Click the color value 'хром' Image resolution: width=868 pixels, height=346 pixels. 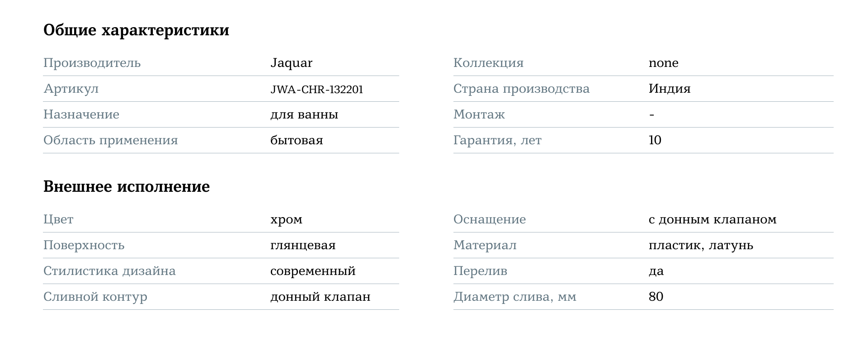[286, 219]
